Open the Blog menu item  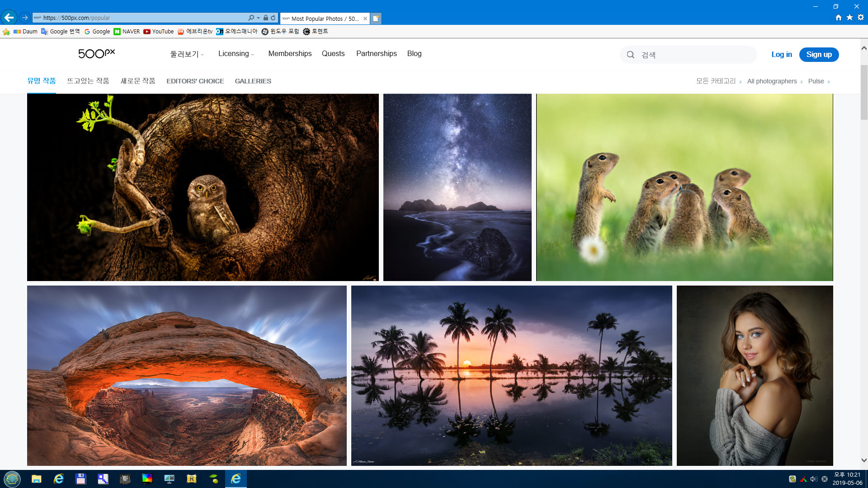(414, 54)
